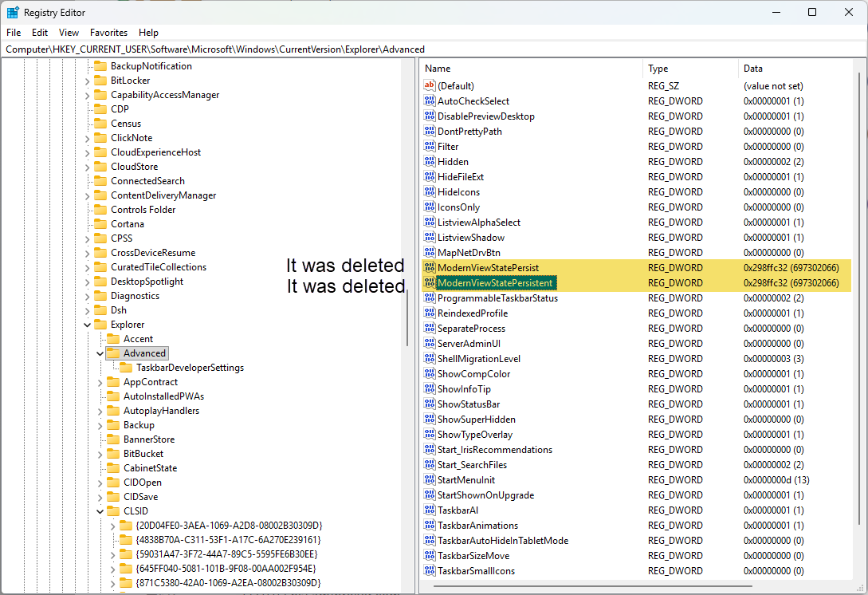Click the Registry Editor app icon in title bar

pos(13,12)
